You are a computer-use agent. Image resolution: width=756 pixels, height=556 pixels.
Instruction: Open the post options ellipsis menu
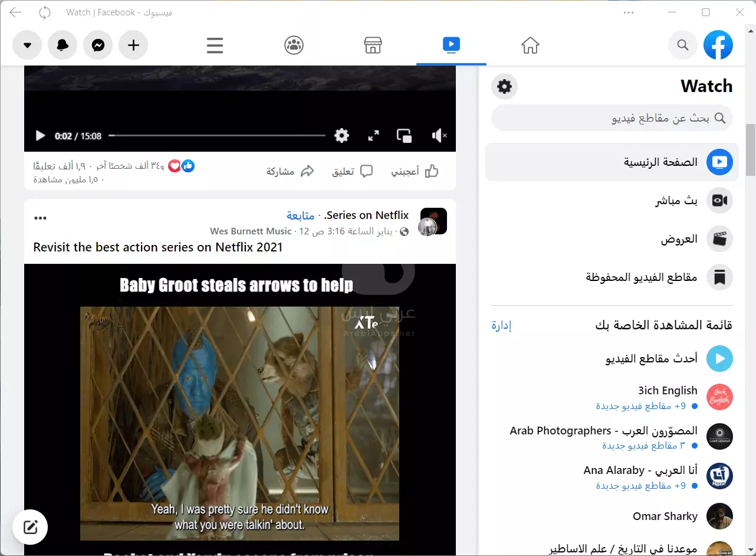40,217
